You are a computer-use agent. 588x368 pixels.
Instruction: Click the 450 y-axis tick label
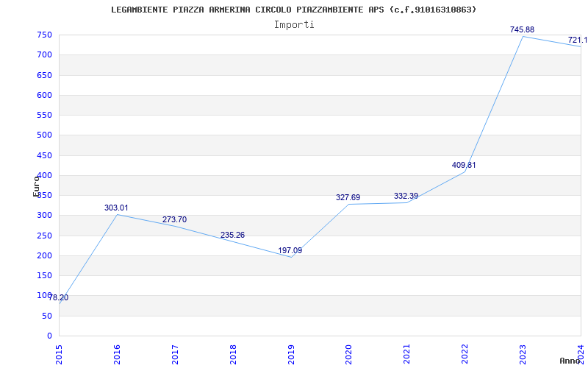(44, 155)
